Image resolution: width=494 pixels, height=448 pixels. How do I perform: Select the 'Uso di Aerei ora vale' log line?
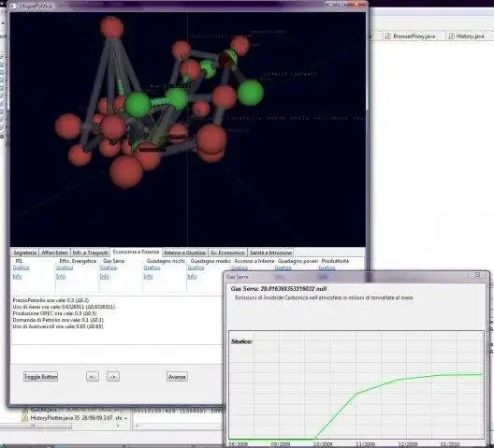click(x=64, y=307)
